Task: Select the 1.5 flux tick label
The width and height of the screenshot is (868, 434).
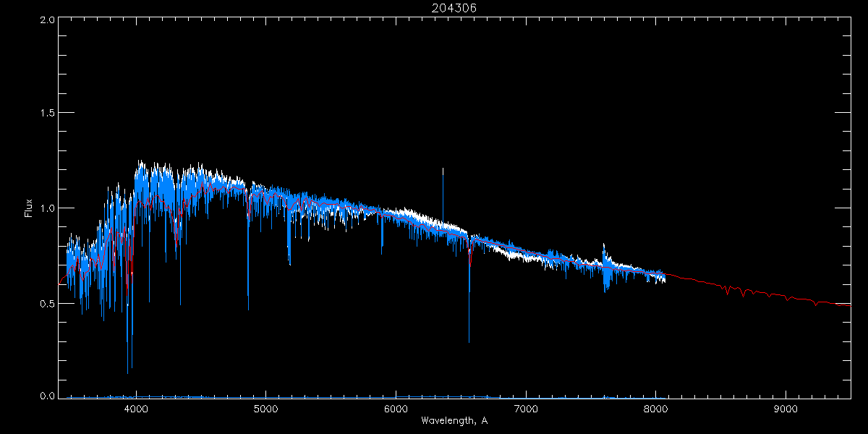Action: [48, 114]
